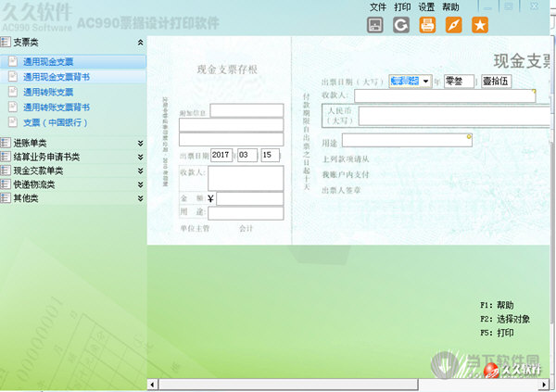This screenshot has height=392, width=556.
Task: Click the orange printer icon
Action: tap(427, 25)
